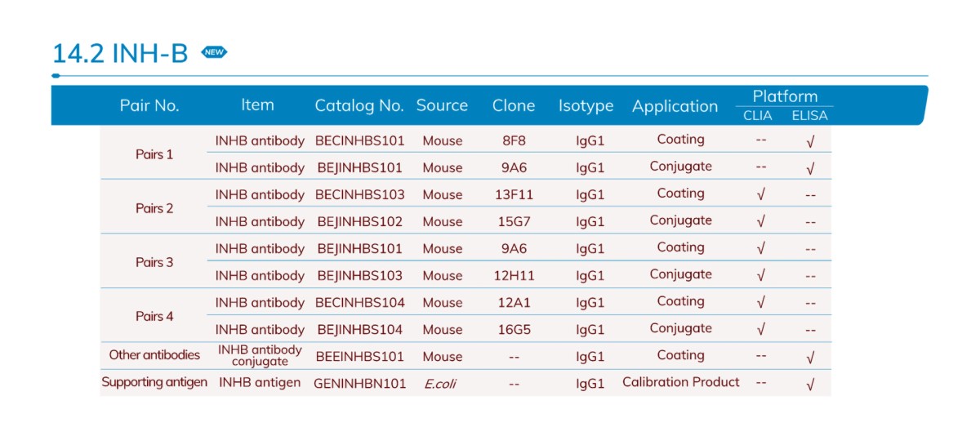Click the ELISA checkmark in GENINHBN101 row

810,385
